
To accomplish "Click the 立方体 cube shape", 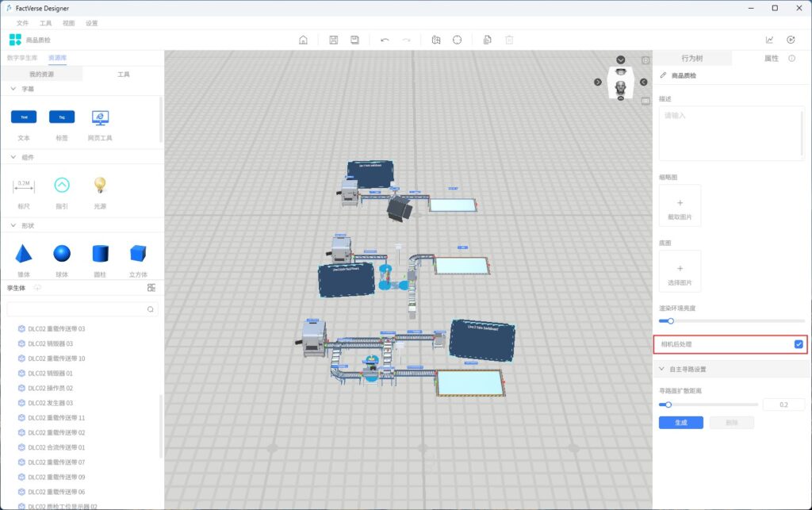I will tap(138, 254).
